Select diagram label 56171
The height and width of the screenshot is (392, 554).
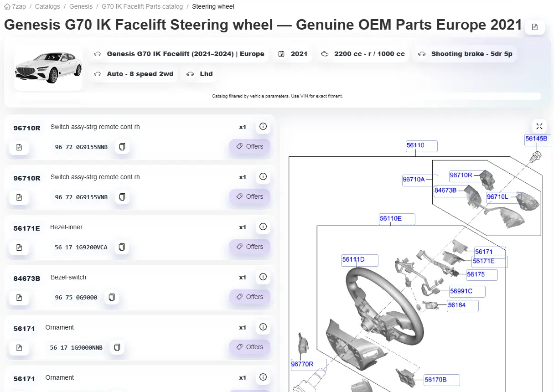(x=489, y=252)
